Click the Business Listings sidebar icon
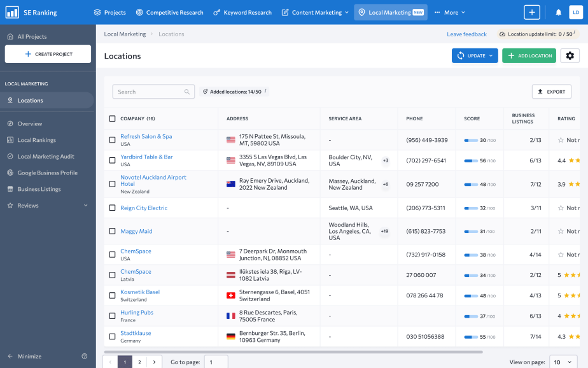 (x=10, y=189)
